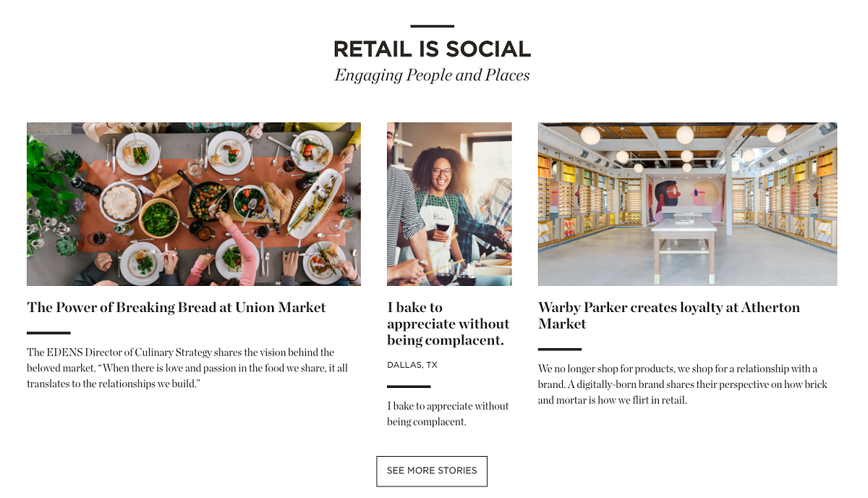Click the EDENS Director of Culinary Strategy paragraph
The height and width of the screenshot is (498, 868).
point(187,368)
